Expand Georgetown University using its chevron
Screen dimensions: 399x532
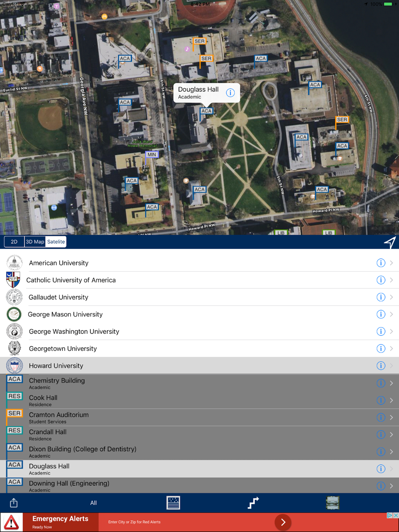click(391, 349)
